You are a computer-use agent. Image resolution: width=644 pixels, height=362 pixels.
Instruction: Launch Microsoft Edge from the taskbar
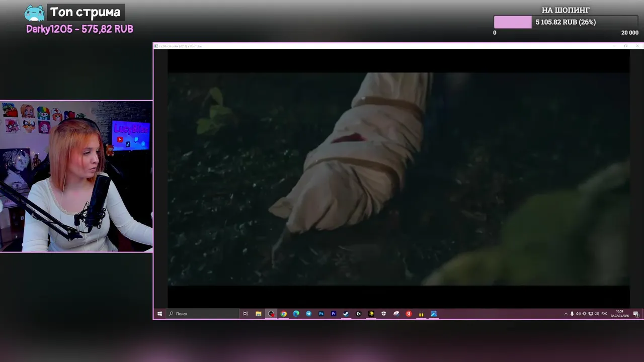click(x=296, y=314)
